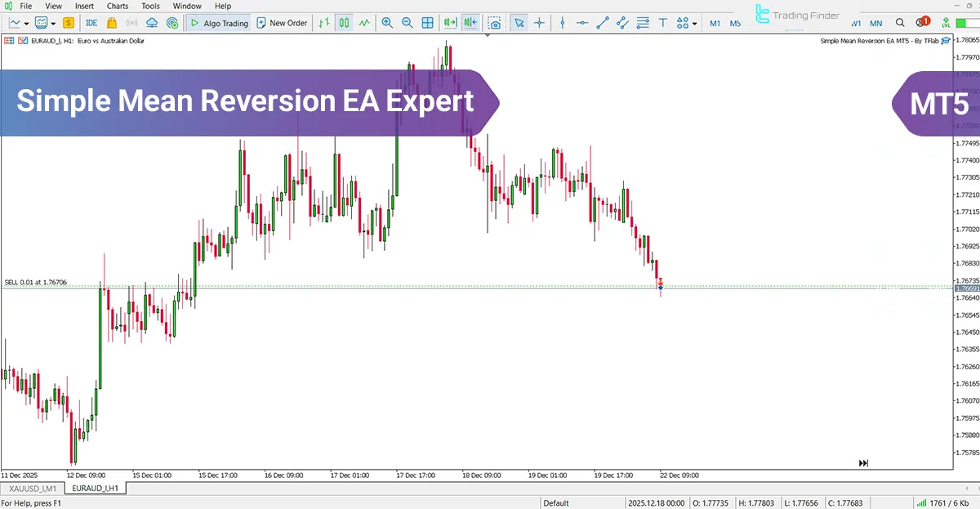
Task: Click the New Order button
Action: 282,23
